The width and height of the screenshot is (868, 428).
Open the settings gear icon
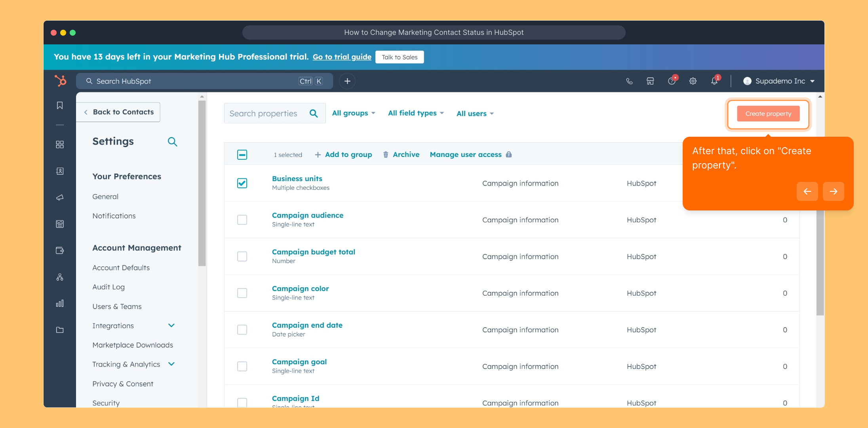693,81
